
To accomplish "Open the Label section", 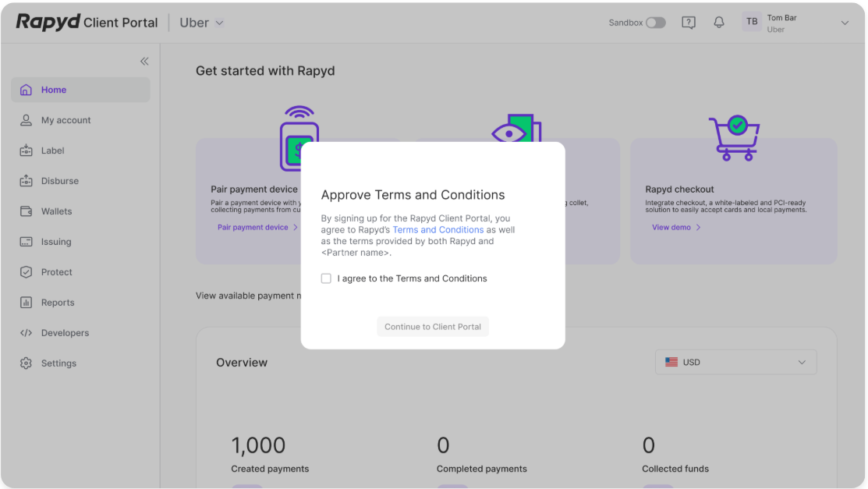I will (x=52, y=150).
